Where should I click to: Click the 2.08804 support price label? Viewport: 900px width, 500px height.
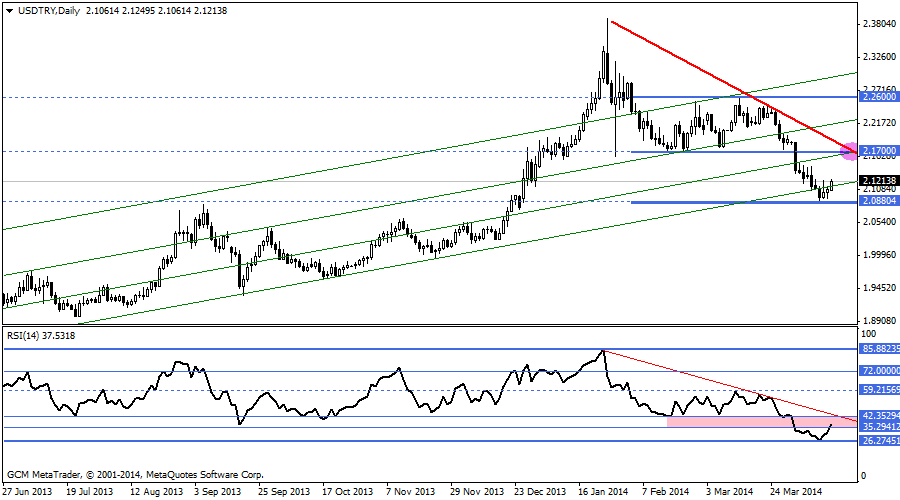879,201
